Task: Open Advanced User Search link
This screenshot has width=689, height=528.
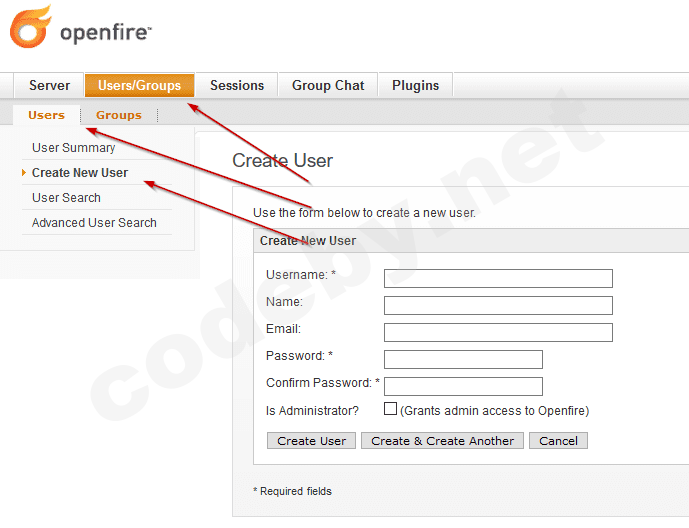Action: click(94, 223)
